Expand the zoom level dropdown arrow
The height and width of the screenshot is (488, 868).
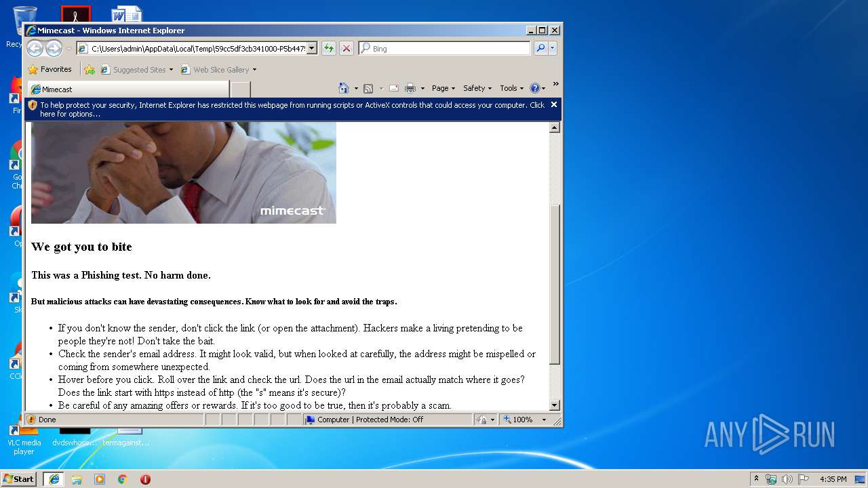(544, 420)
